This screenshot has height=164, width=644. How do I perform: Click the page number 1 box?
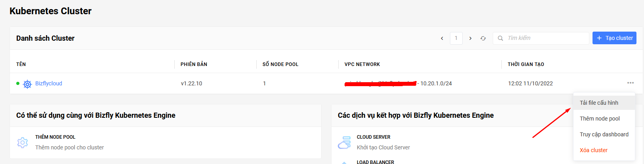(x=456, y=38)
